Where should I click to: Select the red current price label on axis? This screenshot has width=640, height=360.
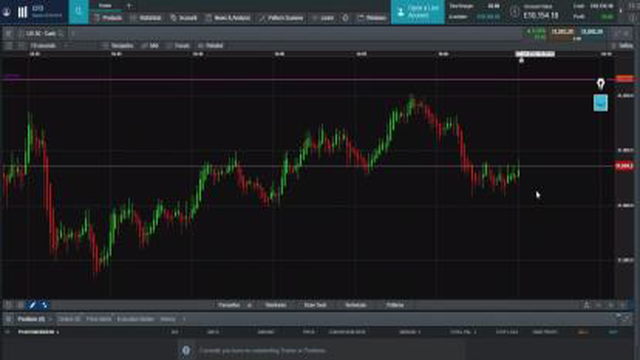coord(624,166)
